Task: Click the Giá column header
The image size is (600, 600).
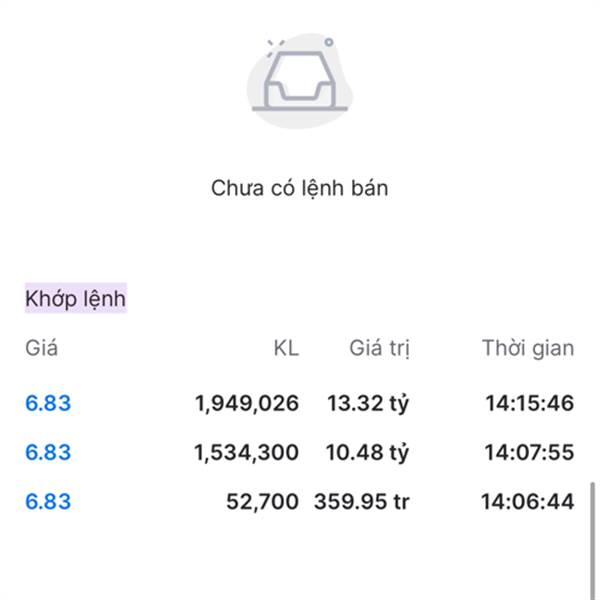Action: coord(41,348)
